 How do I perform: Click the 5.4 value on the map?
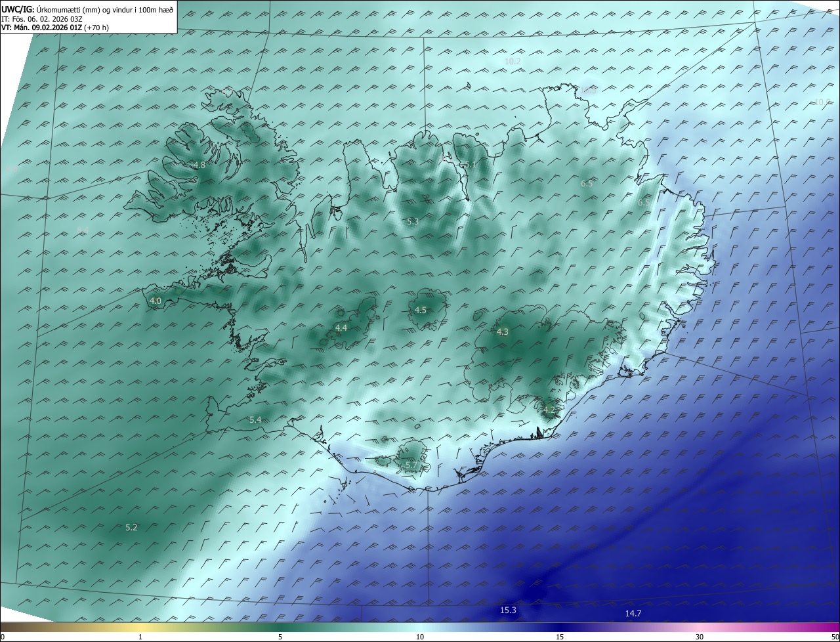coord(255,419)
